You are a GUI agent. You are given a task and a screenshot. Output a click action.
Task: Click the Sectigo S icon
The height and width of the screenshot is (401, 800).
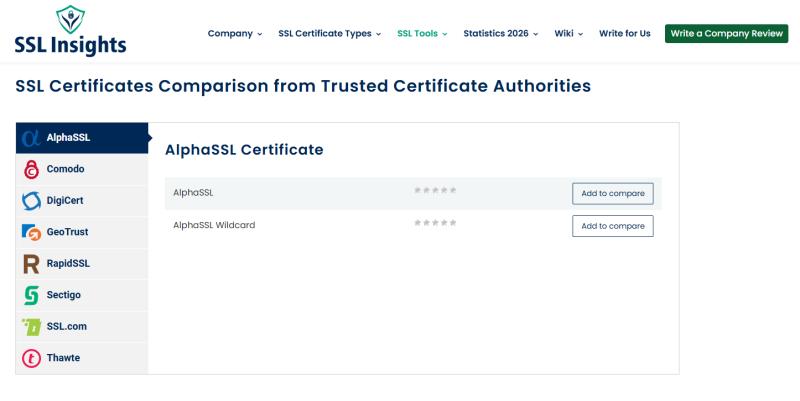[31, 295]
